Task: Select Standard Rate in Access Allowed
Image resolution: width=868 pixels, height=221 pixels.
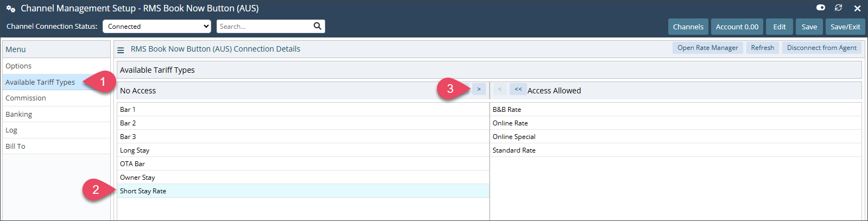Action: point(675,150)
